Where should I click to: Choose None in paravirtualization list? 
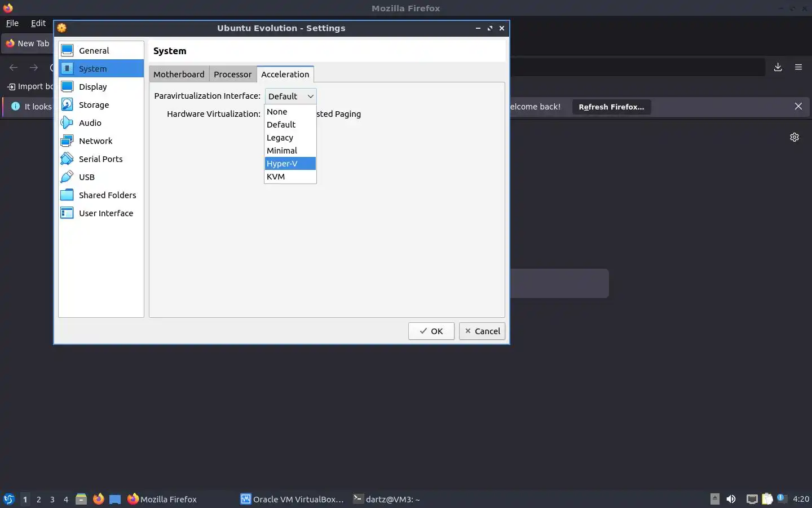point(290,112)
